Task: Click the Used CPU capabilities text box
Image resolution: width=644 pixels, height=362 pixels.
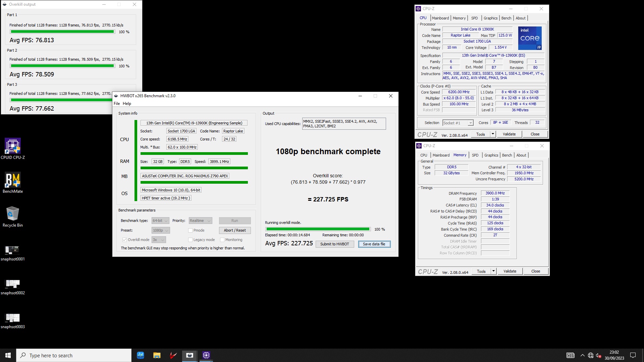Action: click(x=344, y=124)
